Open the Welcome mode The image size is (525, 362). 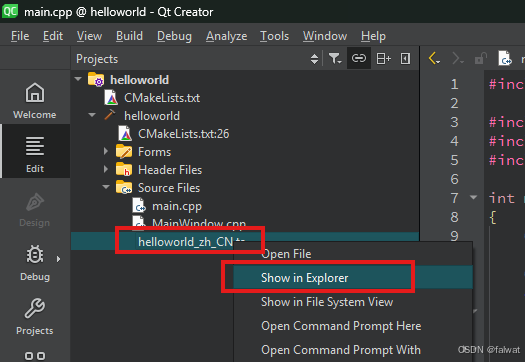point(35,100)
